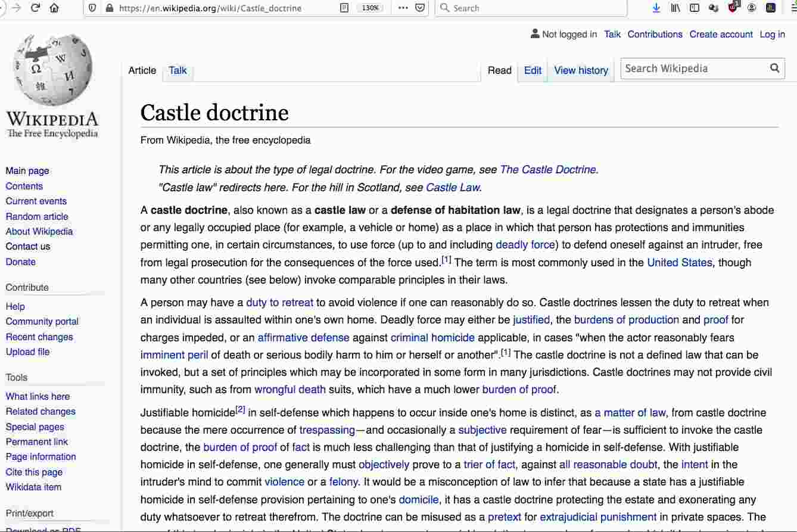Open the 'criminal homicide' link
This screenshot has height=532, width=797.
pos(432,338)
